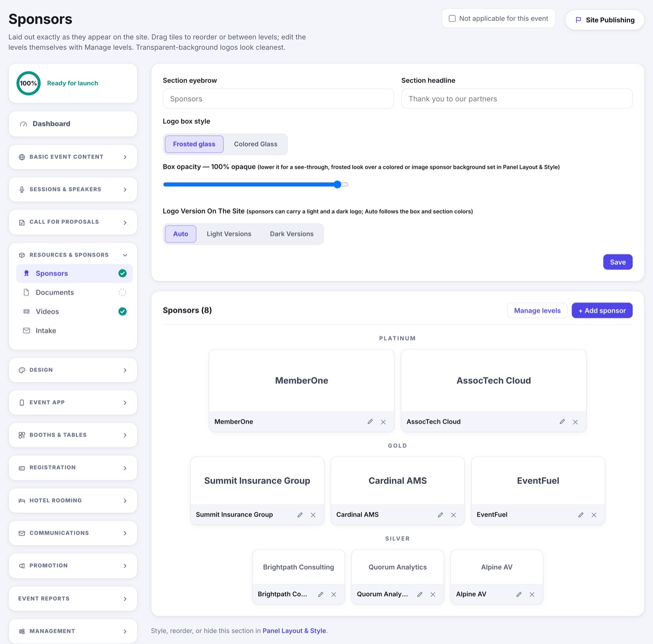Edit the Quorum Analytics sponsor
Image resolution: width=653 pixels, height=644 pixels.
coord(420,594)
